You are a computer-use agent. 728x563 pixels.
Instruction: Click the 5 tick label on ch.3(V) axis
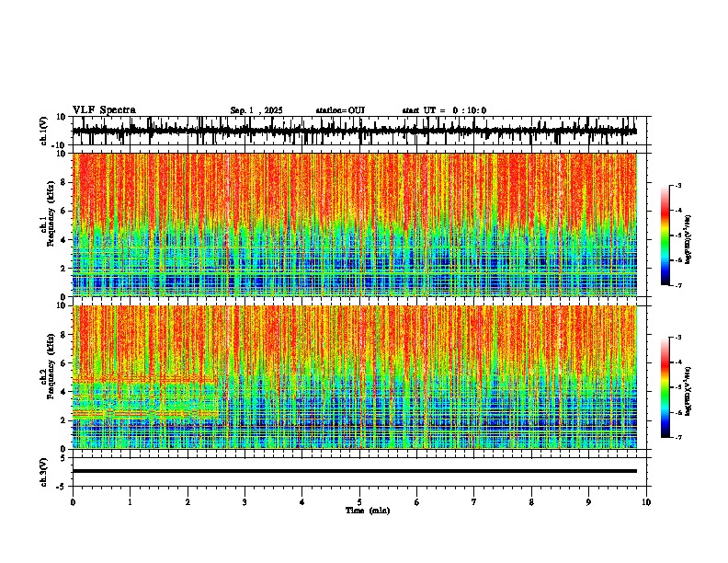tap(63, 457)
